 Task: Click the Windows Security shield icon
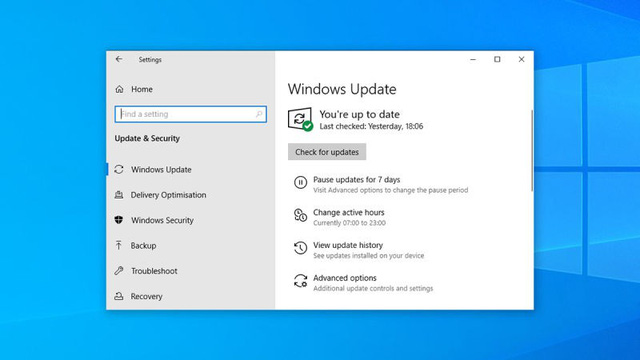119,220
